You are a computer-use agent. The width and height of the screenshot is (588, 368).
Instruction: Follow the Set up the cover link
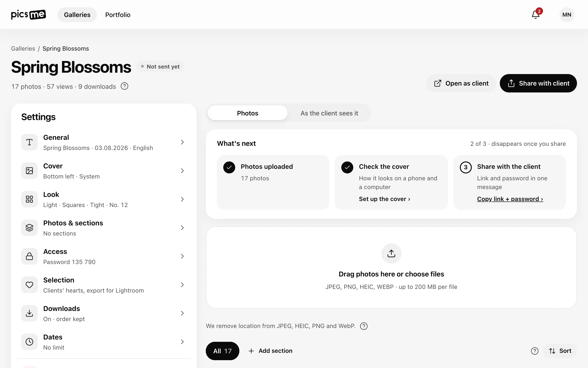[x=385, y=199]
